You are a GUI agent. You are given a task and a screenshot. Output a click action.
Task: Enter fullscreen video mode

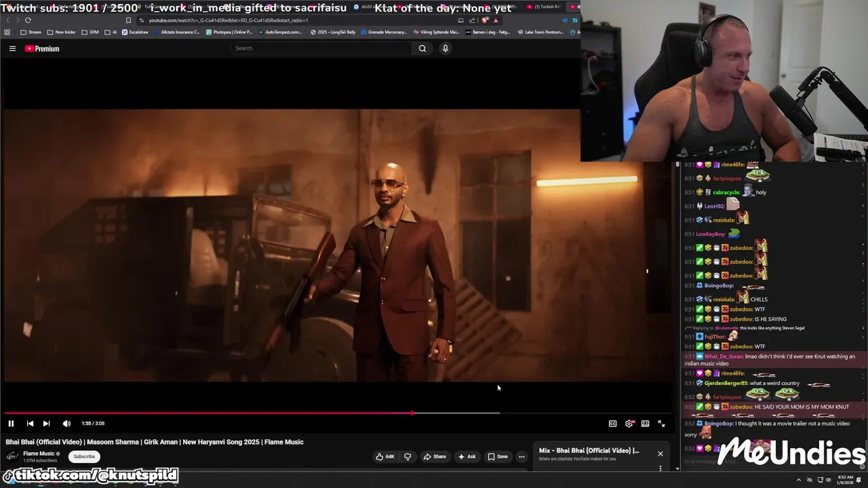pos(662,424)
